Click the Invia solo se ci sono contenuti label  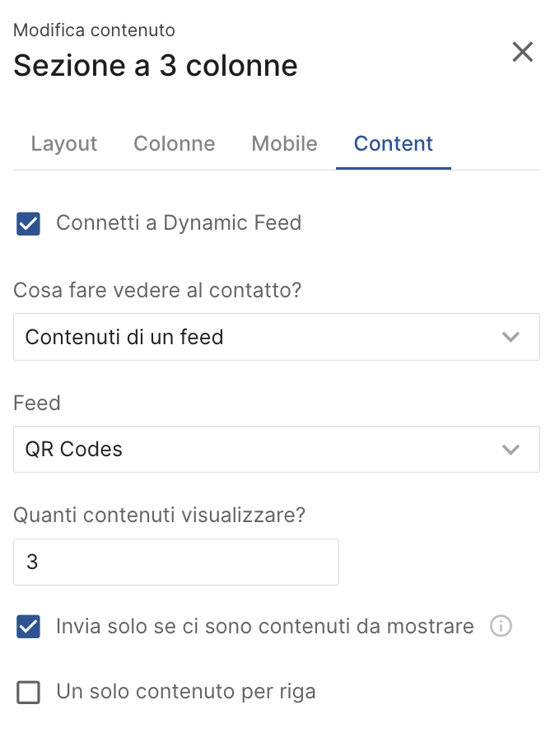(265, 627)
